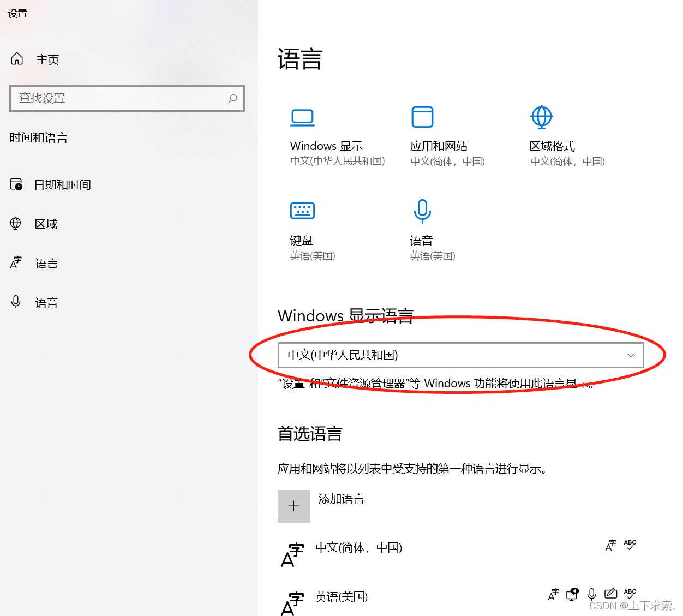Click the 键盘 keyboard icon
Screen dimensions: 683x616
pos(302,211)
